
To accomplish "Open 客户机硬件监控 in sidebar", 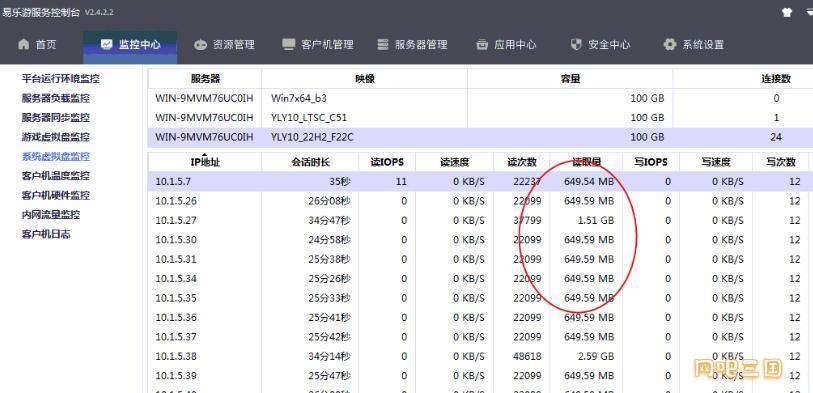I will click(x=55, y=195).
